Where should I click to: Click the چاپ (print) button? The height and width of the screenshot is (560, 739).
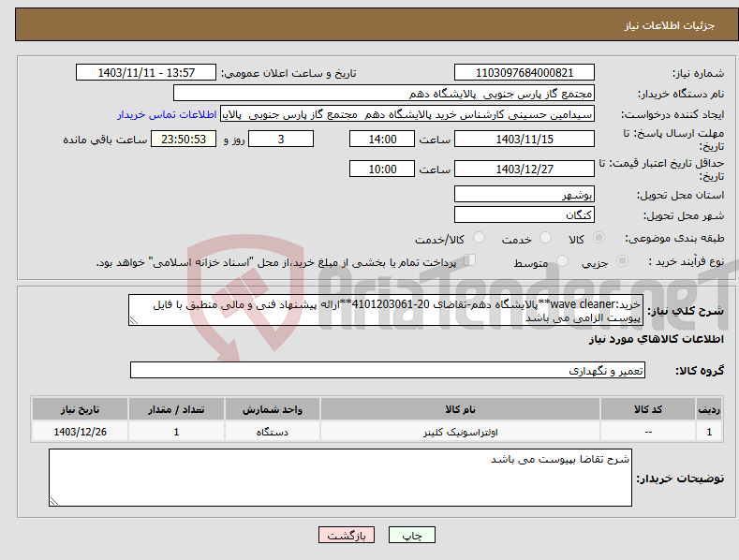411,535
